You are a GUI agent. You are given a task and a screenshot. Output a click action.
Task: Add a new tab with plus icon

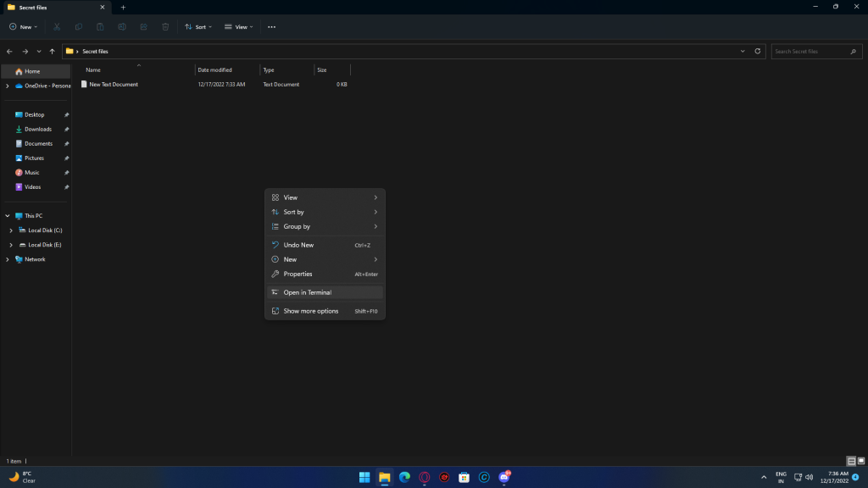123,7
